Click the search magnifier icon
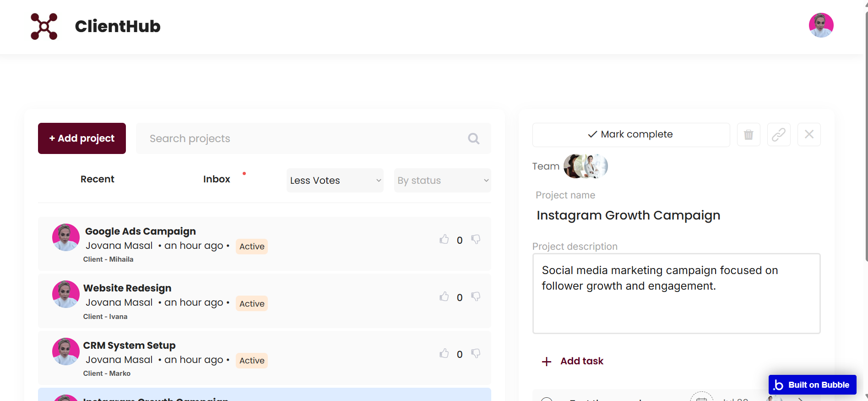 tap(473, 138)
